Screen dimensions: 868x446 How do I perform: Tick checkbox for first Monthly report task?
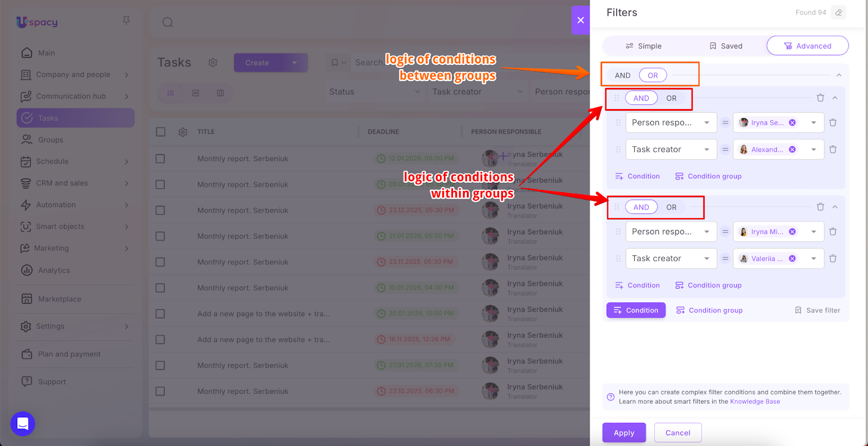point(160,159)
